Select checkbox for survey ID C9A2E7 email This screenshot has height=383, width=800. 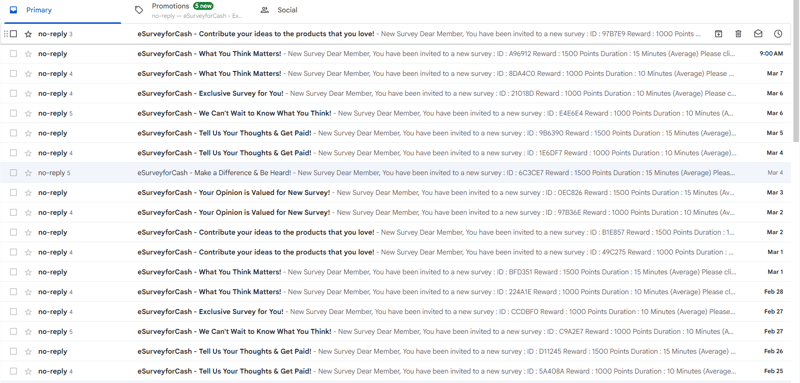[13, 331]
